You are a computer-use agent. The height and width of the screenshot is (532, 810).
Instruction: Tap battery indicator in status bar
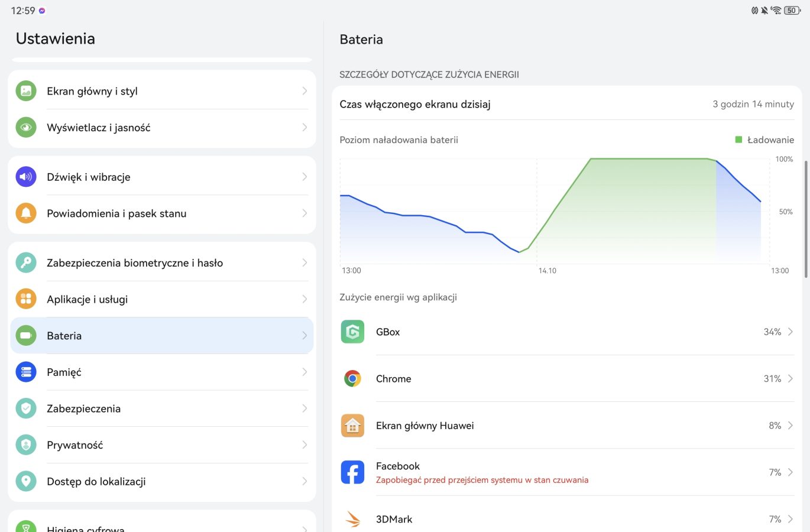click(x=792, y=11)
